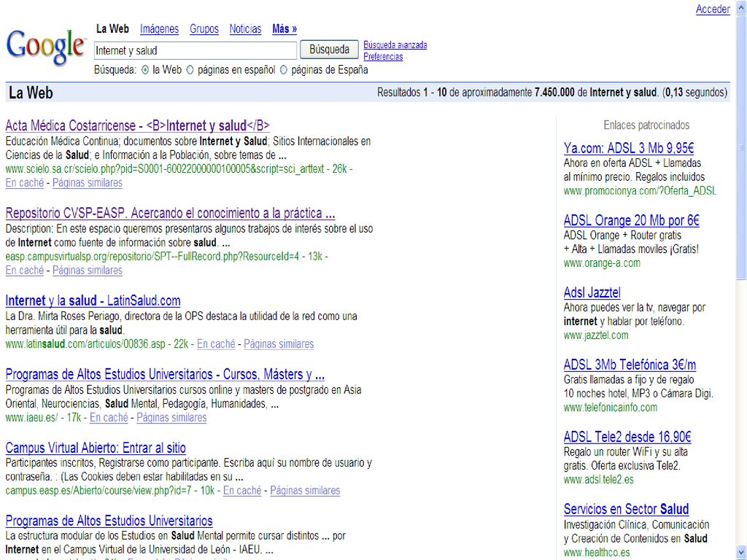Open sponsored link 'ADSL 3Mb Telefónica 3€/m'
Screen dimensions: 747x560
tap(630, 365)
